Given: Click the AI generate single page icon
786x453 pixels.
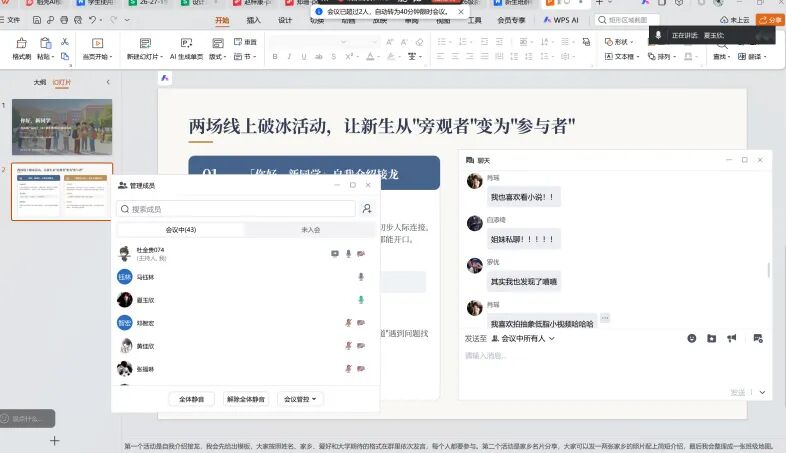Looking at the screenshot, I should (x=186, y=43).
